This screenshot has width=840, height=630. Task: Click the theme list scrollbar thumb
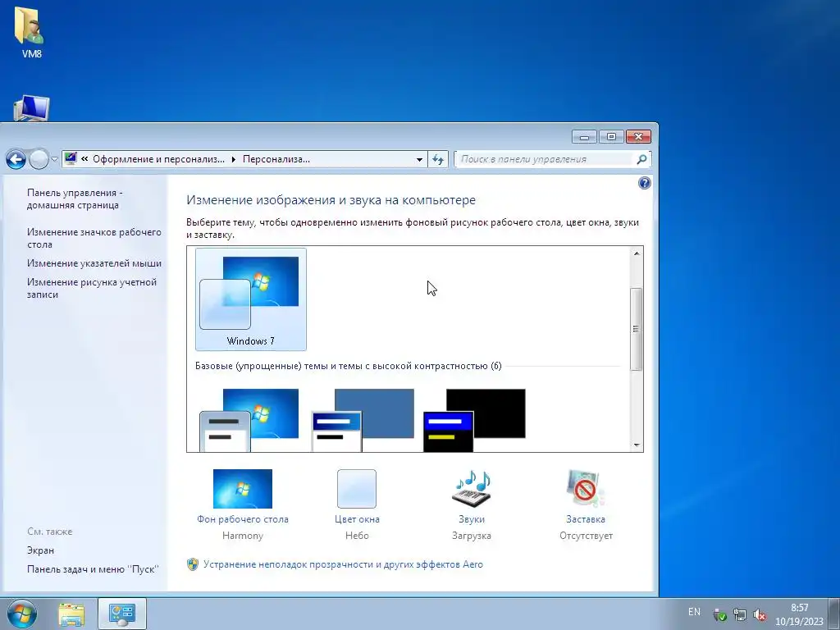coord(637,329)
